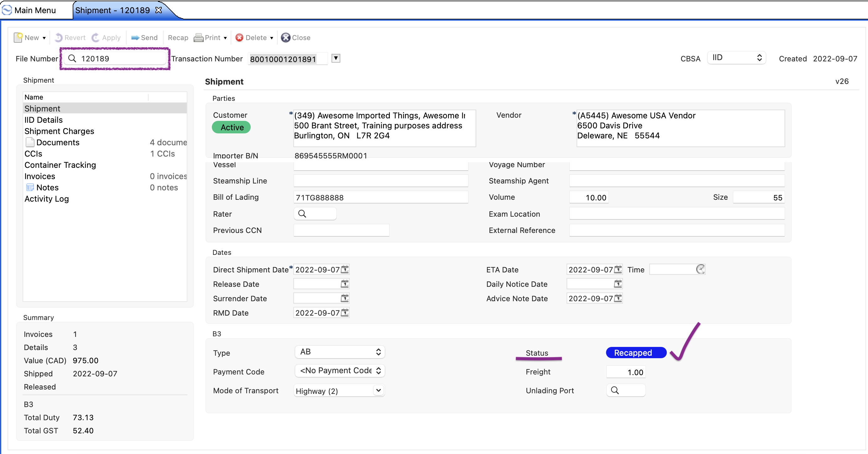Select Shipment in the Name list
Screen dimensions: 868x454
point(105,108)
